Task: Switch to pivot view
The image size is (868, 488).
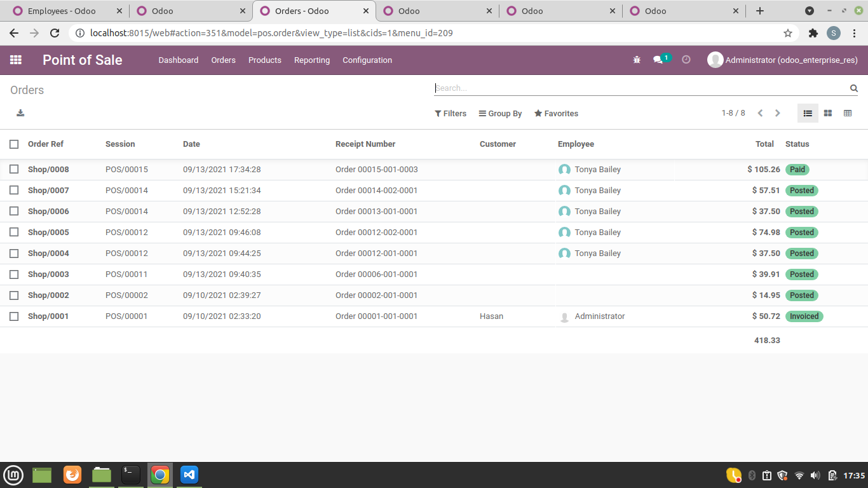Action: tap(848, 113)
